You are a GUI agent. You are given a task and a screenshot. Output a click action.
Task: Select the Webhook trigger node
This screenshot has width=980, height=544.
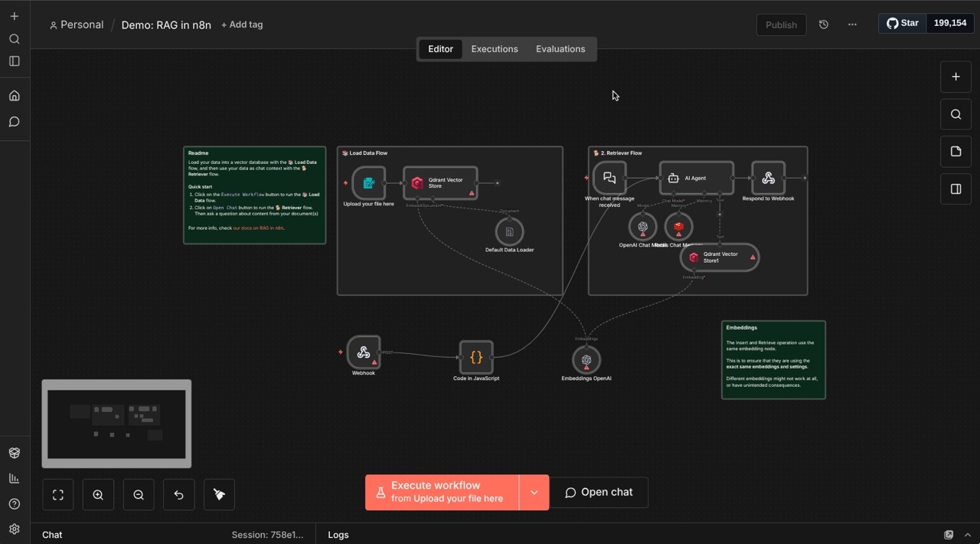[364, 352]
